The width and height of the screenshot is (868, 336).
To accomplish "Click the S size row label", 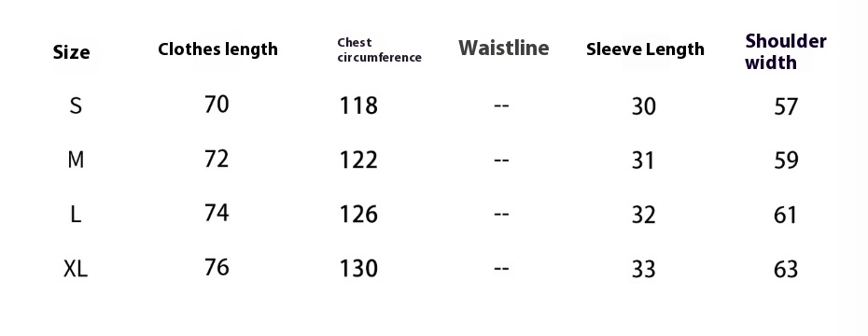I will 76,105.
